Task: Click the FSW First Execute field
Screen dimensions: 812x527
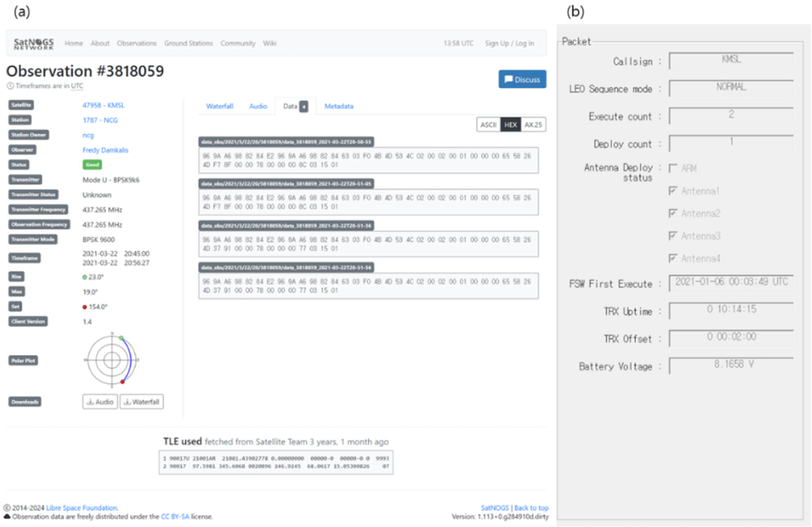Action: pos(731,283)
